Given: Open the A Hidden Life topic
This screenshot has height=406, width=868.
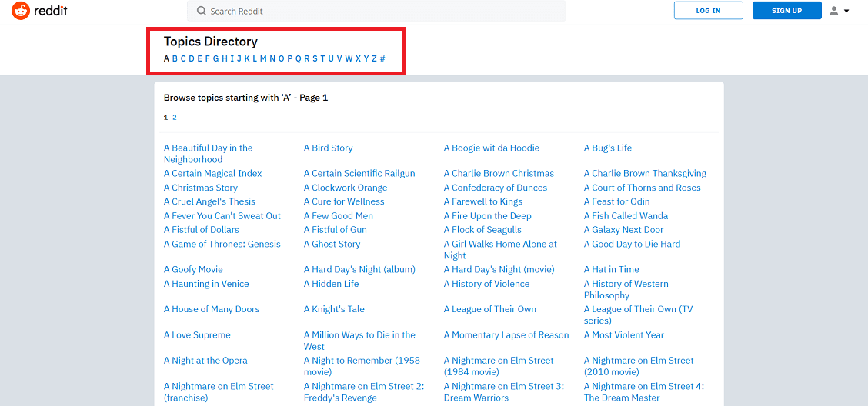Looking at the screenshot, I should pos(331,285).
